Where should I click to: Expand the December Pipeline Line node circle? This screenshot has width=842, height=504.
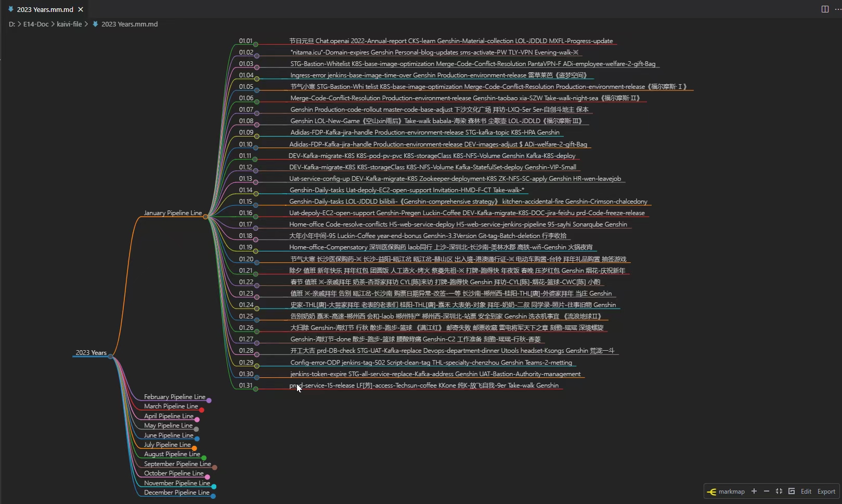click(213, 496)
